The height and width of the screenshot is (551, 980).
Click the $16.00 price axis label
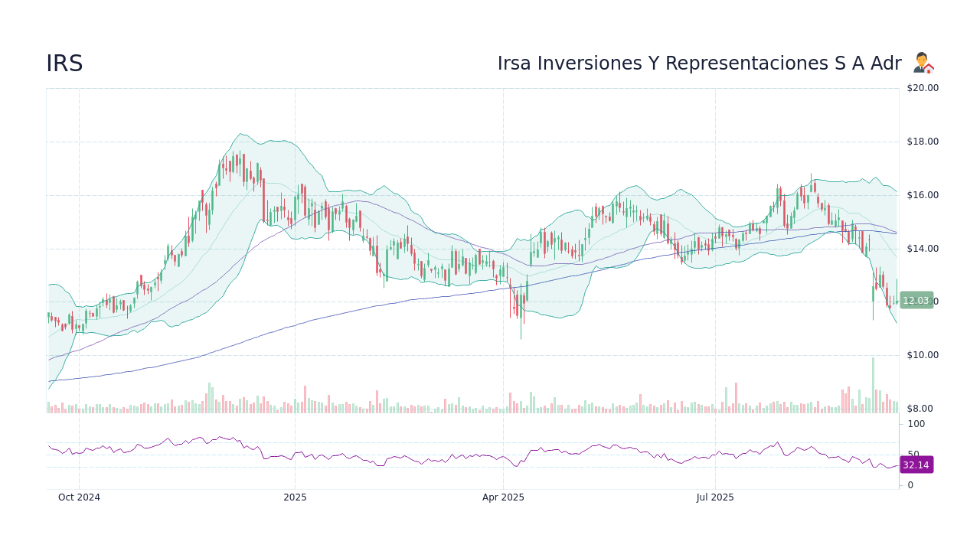[x=923, y=195]
